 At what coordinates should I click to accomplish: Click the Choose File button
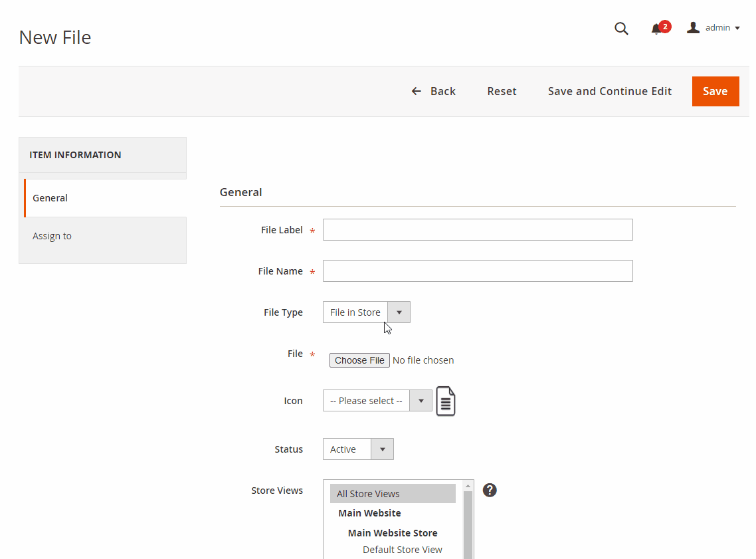click(359, 360)
